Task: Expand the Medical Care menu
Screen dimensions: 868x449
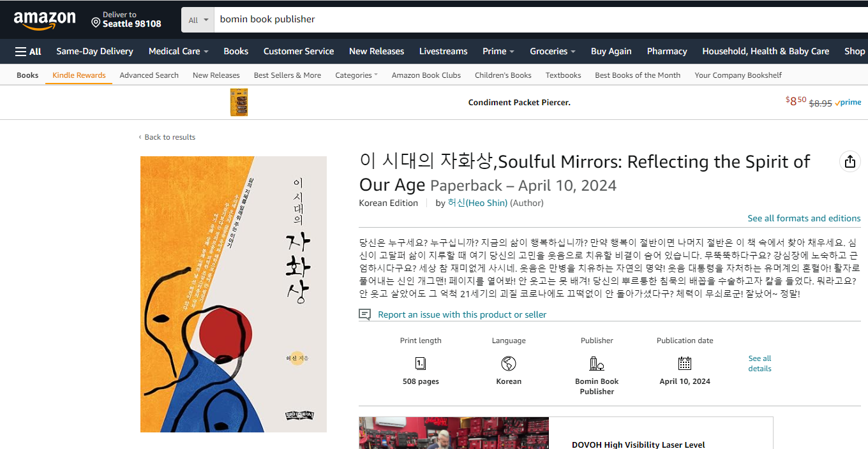Action: pos(179,52)
